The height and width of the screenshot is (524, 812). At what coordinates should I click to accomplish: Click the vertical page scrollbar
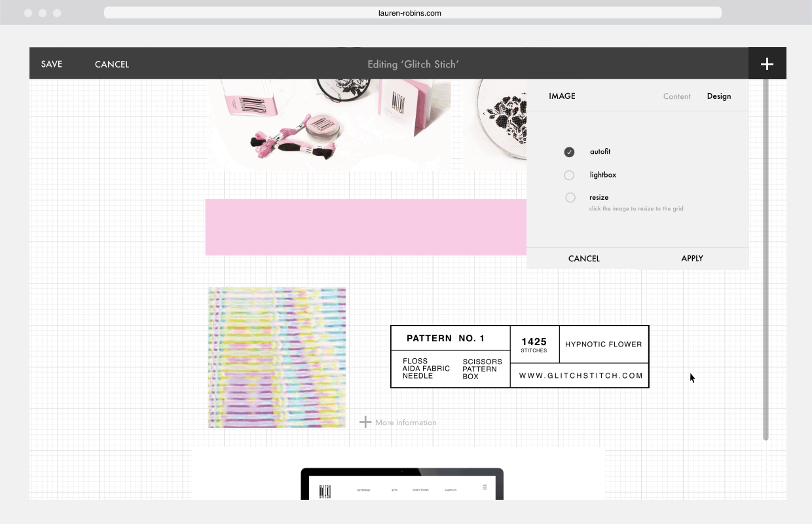tap(766, 259)
